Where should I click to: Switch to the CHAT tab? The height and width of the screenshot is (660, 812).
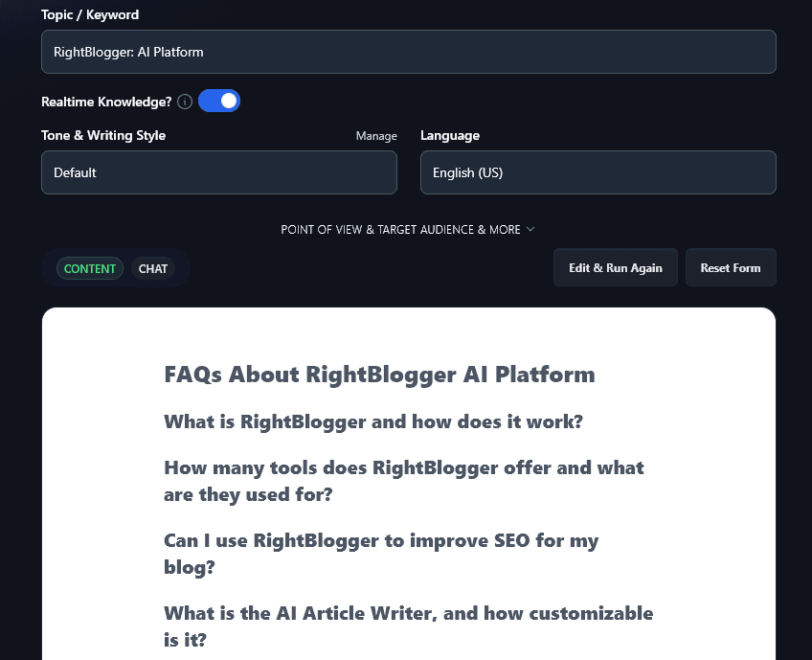click(152, 268)
